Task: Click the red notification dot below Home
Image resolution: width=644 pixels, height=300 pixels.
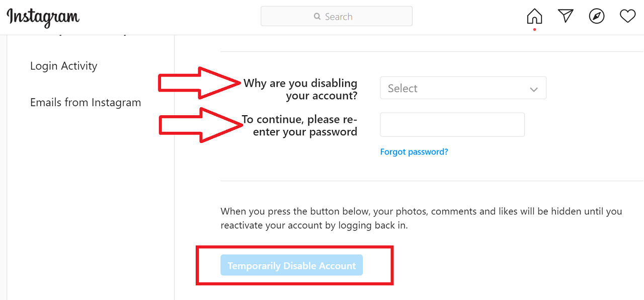Action: (x=534, y=29)
